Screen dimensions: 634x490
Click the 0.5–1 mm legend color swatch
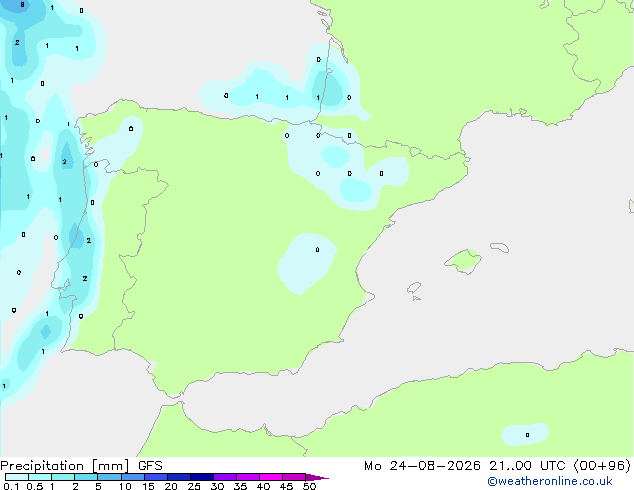40,477
